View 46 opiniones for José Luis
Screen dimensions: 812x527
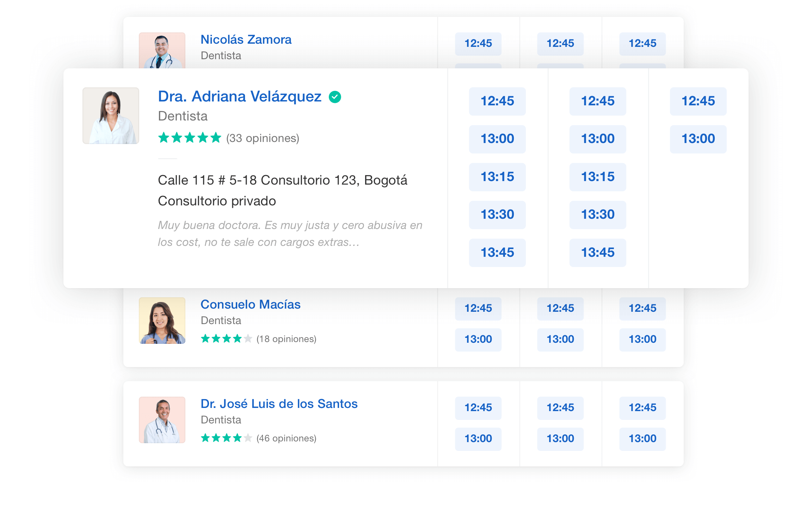[x=286, y=438]
